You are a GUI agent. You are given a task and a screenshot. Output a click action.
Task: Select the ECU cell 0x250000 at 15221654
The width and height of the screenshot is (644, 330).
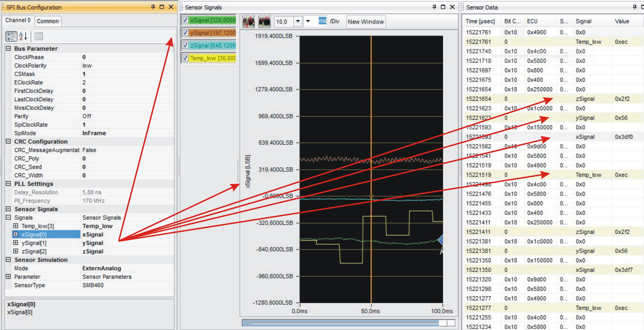coord(540,89)
